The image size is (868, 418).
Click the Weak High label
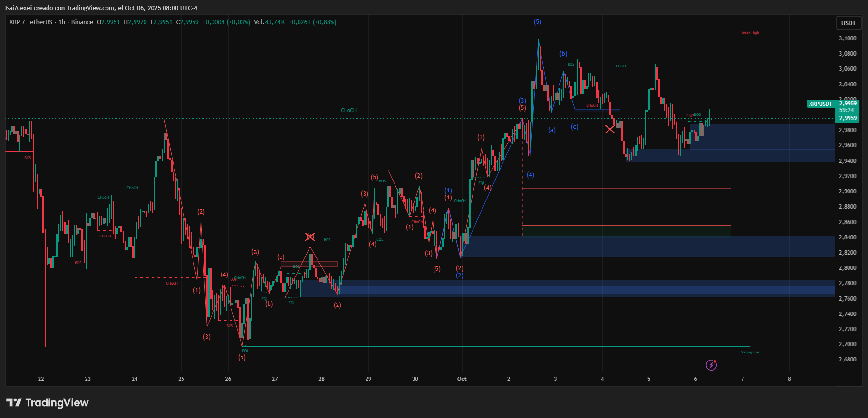point(750,33)
